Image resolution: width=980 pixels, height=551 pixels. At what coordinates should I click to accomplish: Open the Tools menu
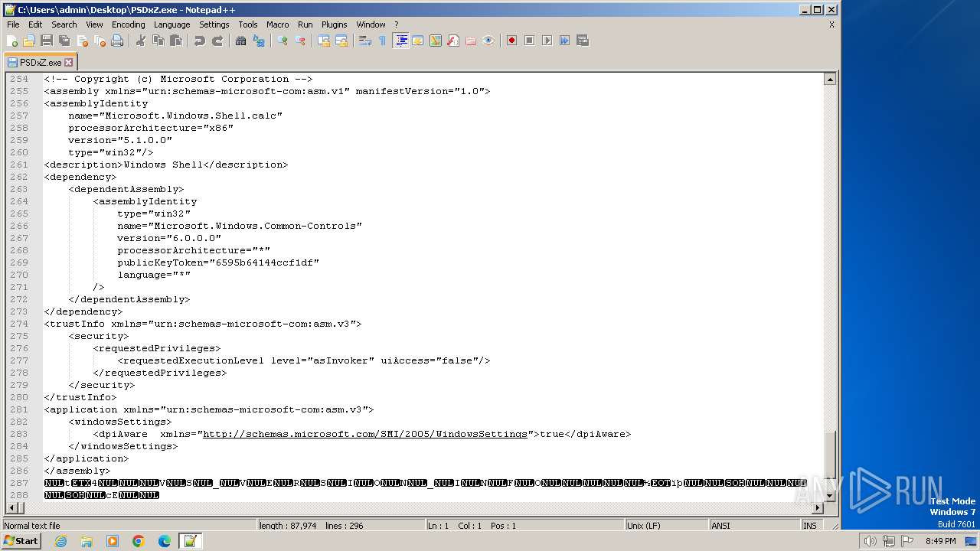coord(248,24)
